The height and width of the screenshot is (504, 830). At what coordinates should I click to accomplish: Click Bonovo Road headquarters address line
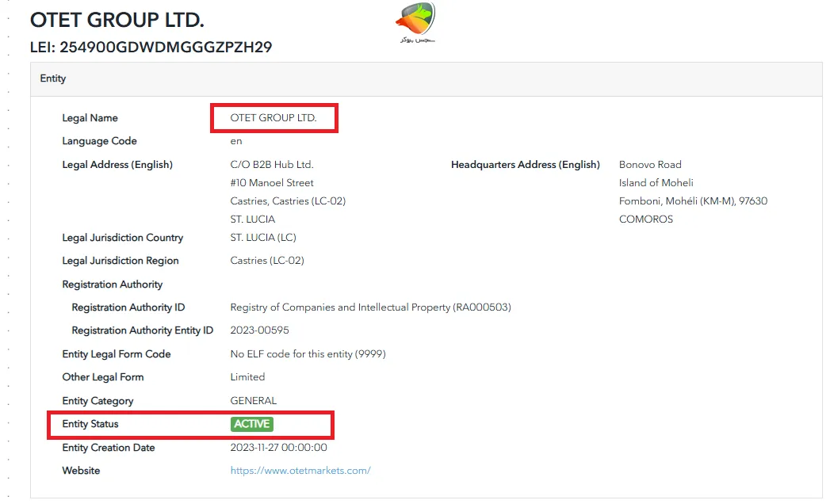[650, 165]
